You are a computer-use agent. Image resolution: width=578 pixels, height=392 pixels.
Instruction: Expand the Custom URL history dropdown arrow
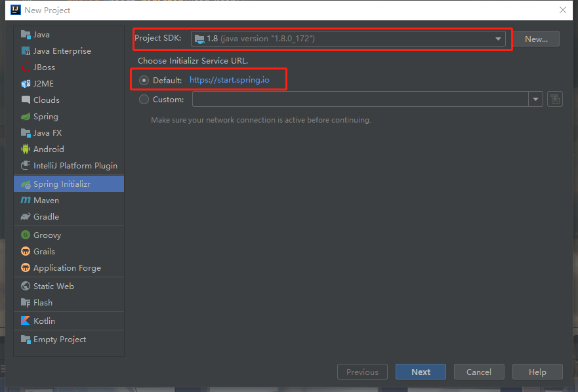tap(535, 99)
